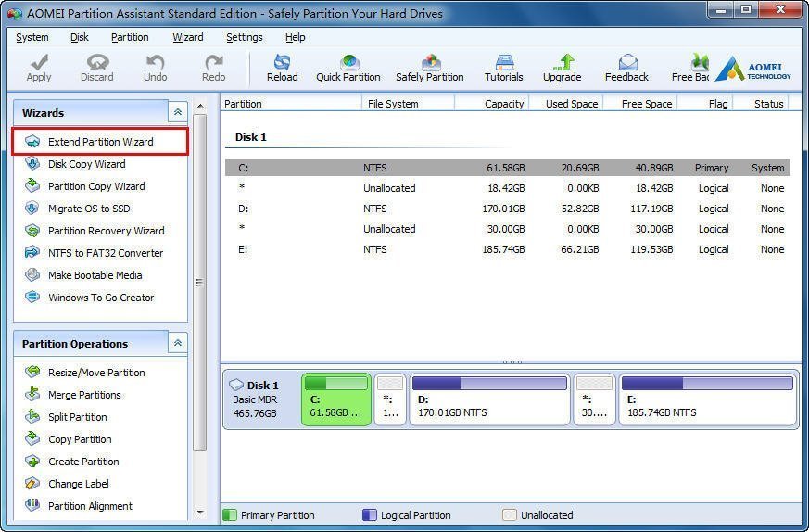Select Change Label operation

[79, 484]
